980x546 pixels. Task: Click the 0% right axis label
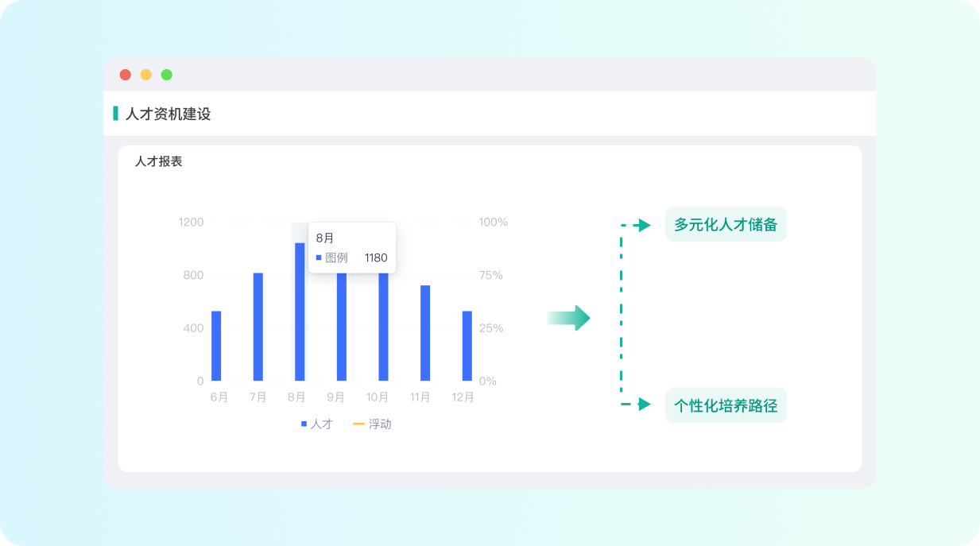click(488, 381)
